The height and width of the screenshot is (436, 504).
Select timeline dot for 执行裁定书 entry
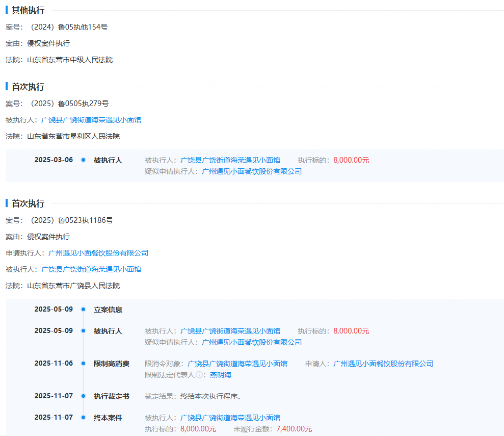pos(83,396)
